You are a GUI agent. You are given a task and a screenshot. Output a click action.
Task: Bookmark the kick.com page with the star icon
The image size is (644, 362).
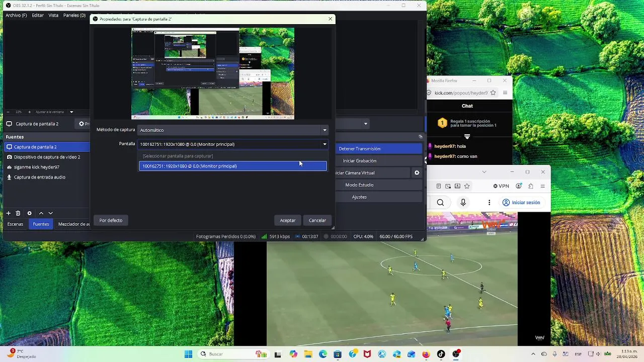tap(493, 93)
